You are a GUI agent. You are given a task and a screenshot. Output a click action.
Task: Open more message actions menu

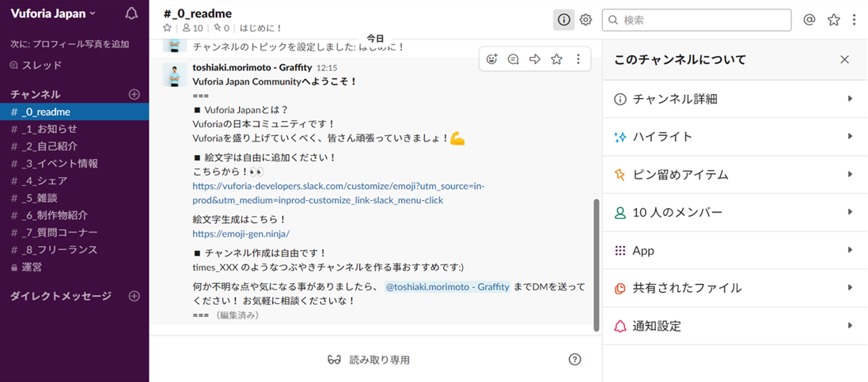[x=578, y=59]
